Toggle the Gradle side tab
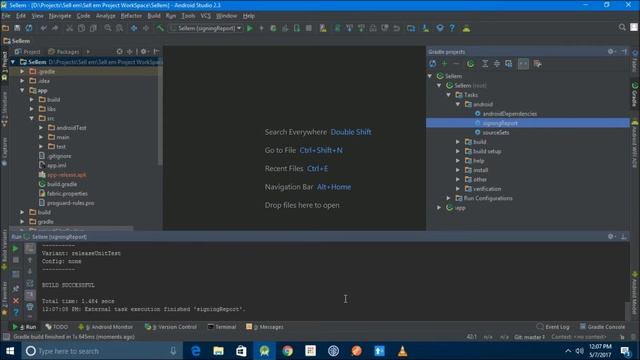 click(x=635, y=94)
